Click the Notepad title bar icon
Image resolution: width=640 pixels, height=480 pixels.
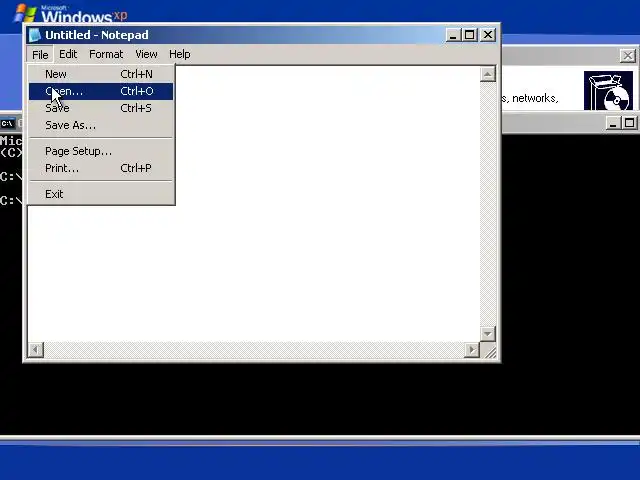[x=35, y=35]
